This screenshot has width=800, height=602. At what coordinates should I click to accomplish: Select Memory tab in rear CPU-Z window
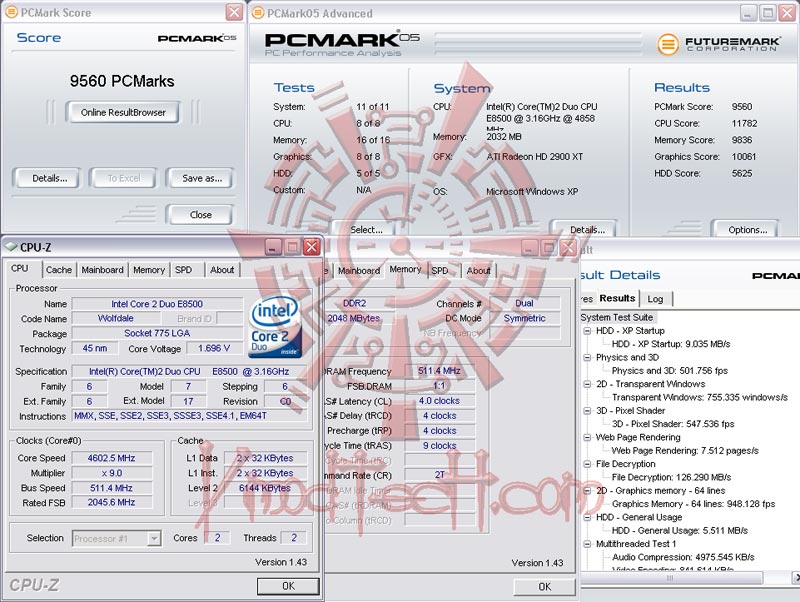[405, 269]
